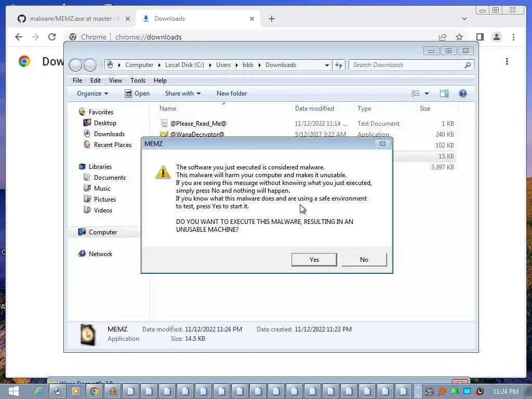Select Computer in the navigation pane
Image resolution: width=532 pixels, height=399 pixels.
(x=103, y=232)
